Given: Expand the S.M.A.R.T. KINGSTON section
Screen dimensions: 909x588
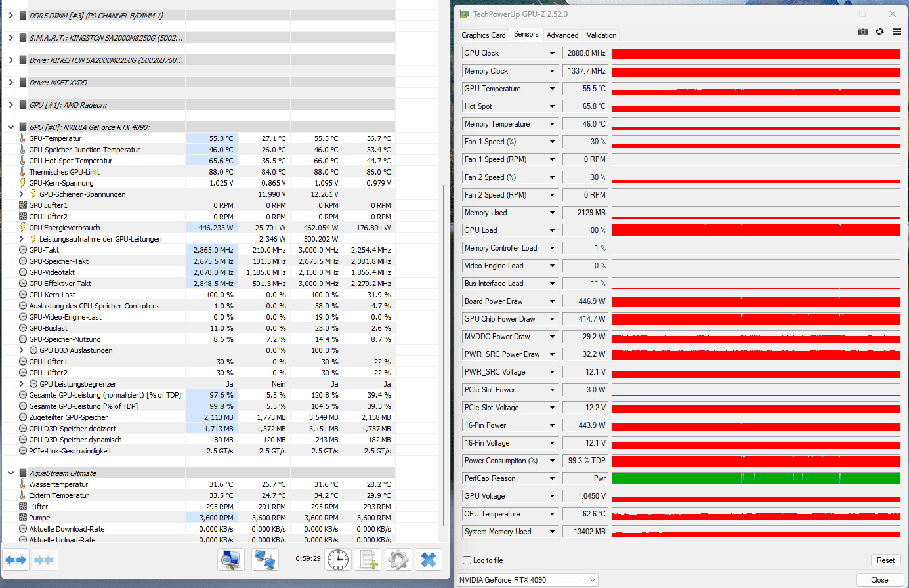Looking at the screenshot, I should [x=11, y=37].
